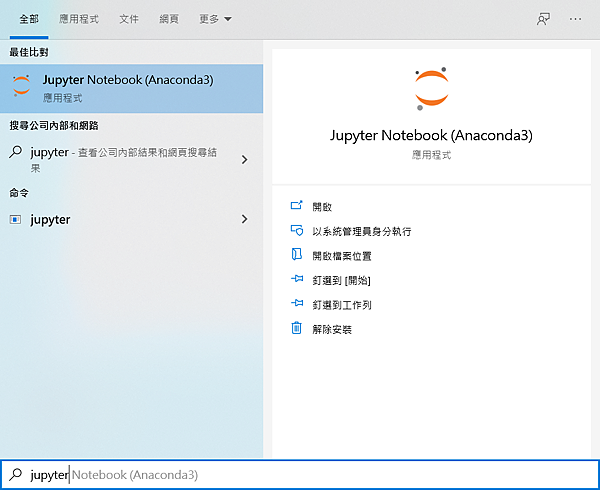Click 開啟 to open the app
This screenshot has height=490, width=600.
click(322, 207)
